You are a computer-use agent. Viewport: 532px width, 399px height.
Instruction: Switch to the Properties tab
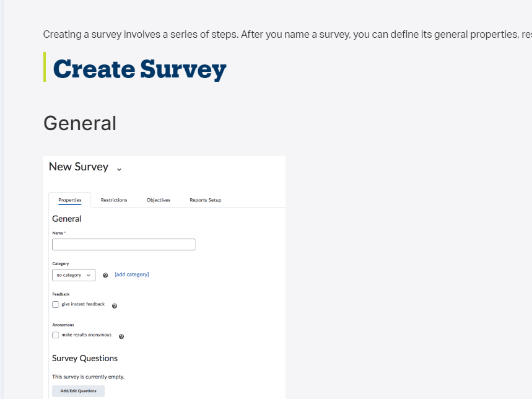click(70, 200)
